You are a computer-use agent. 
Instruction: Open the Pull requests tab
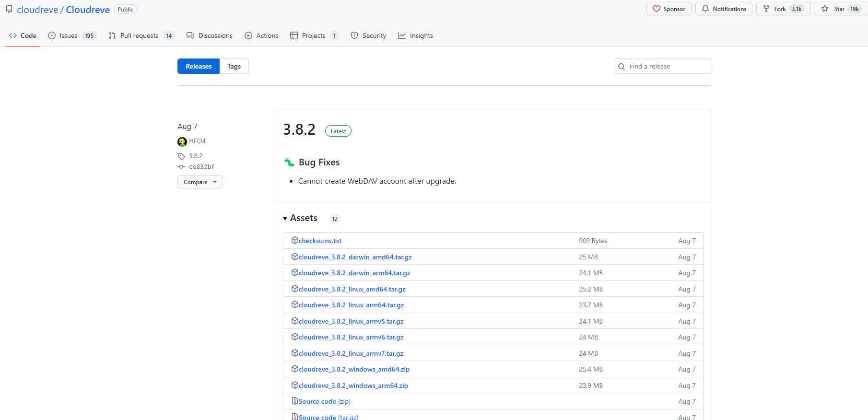click(141, 35)
